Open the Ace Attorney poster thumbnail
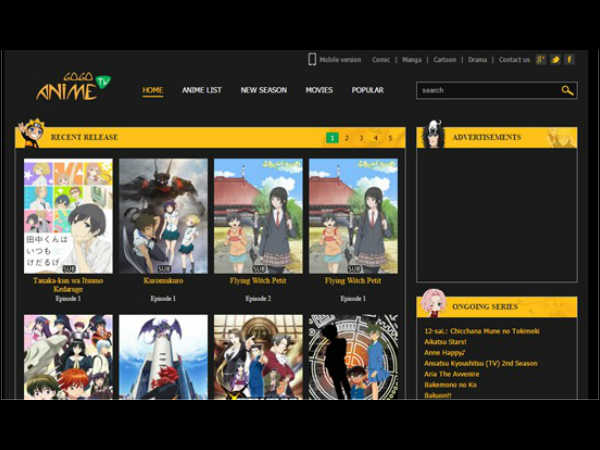 click(x=258, y=357)
